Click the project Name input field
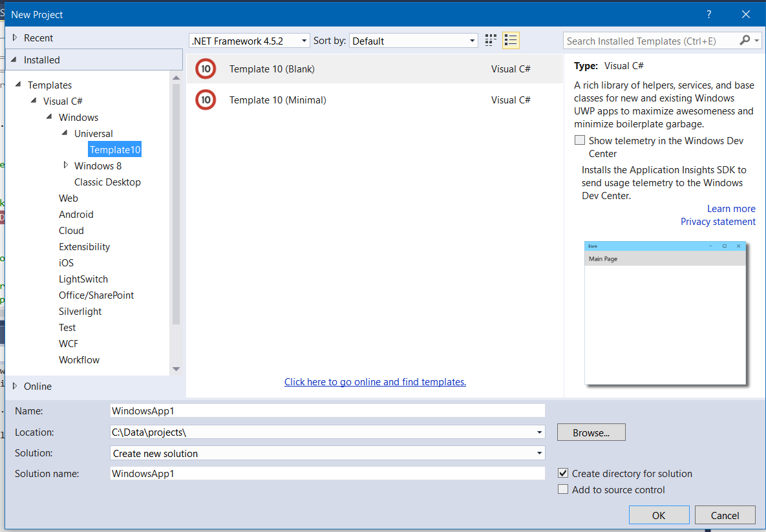Image resolution: width=766 pixels, height=532 pixels. coord(327,410)
